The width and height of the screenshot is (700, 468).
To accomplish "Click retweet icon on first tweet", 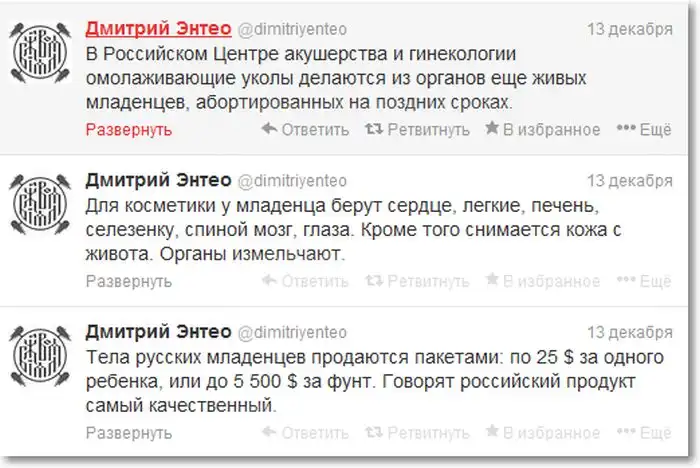I will click(x=371, y=129).
